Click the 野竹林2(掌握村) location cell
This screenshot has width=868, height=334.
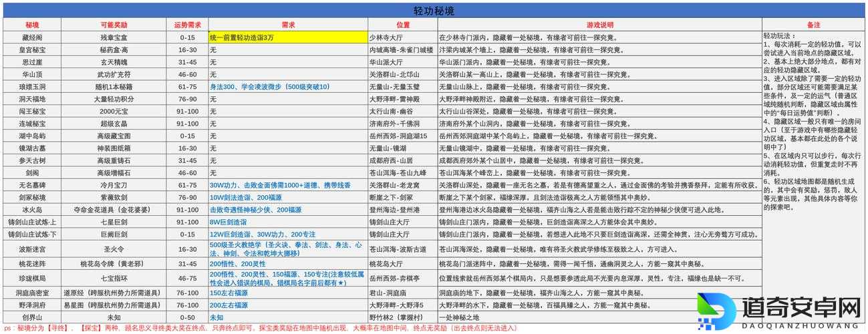pos(403,317)
